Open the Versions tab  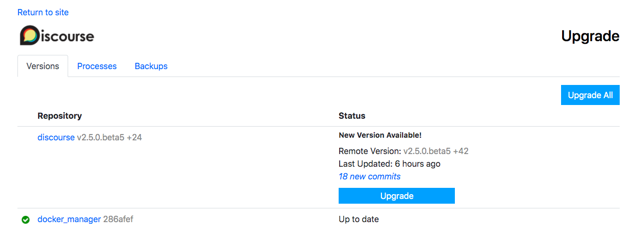(43, 66)
